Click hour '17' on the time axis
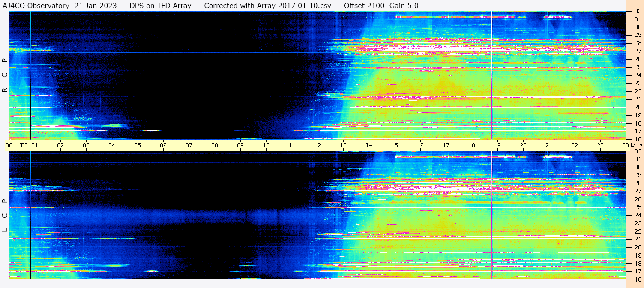 (446, 145)
